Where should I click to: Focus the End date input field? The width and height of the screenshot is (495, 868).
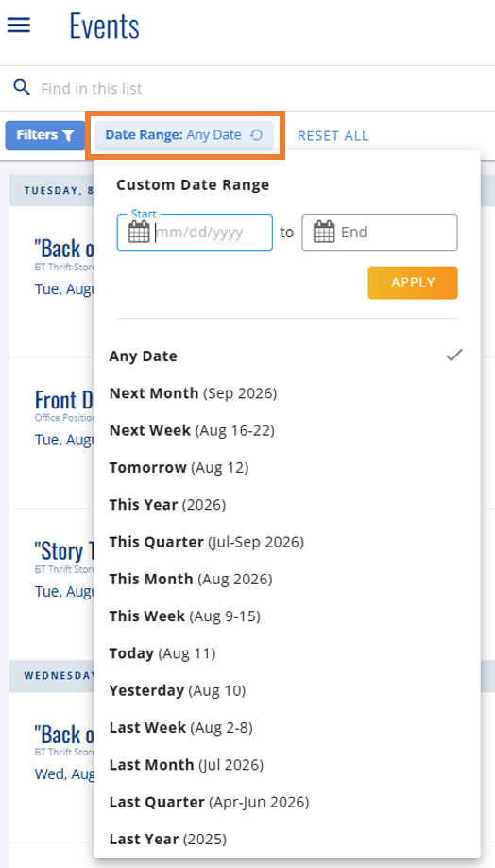380,232
